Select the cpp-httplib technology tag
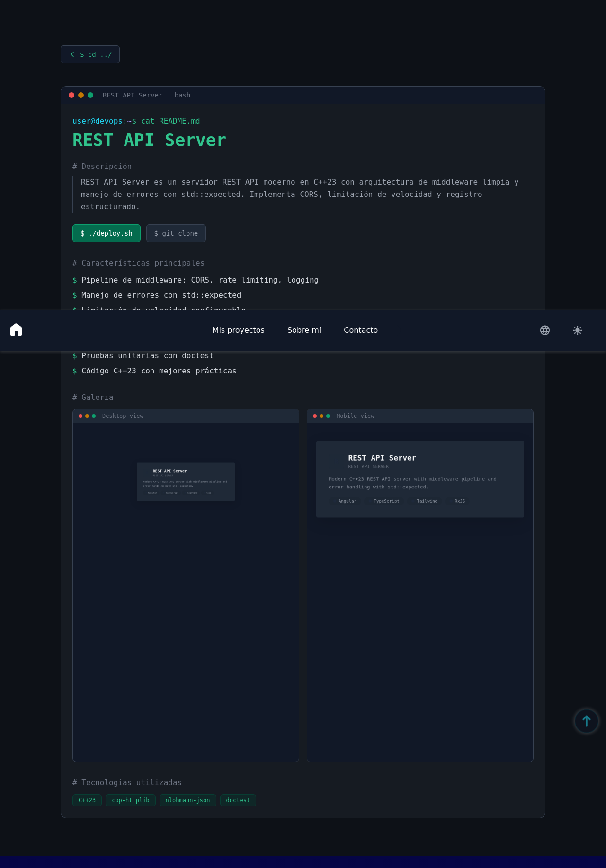 coord(131,800)
